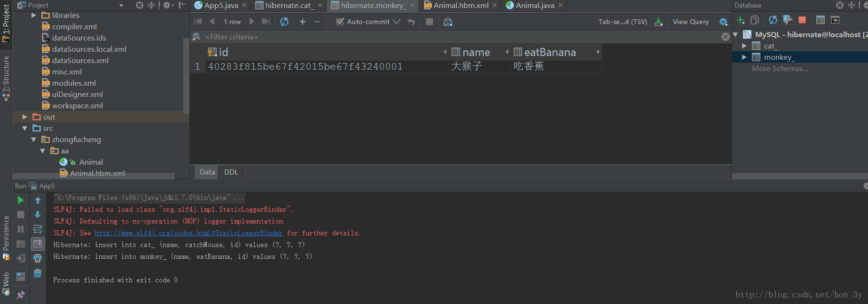
Task: Click the dump data download icon
Action: pyautogui.click(x=658, y=22)
